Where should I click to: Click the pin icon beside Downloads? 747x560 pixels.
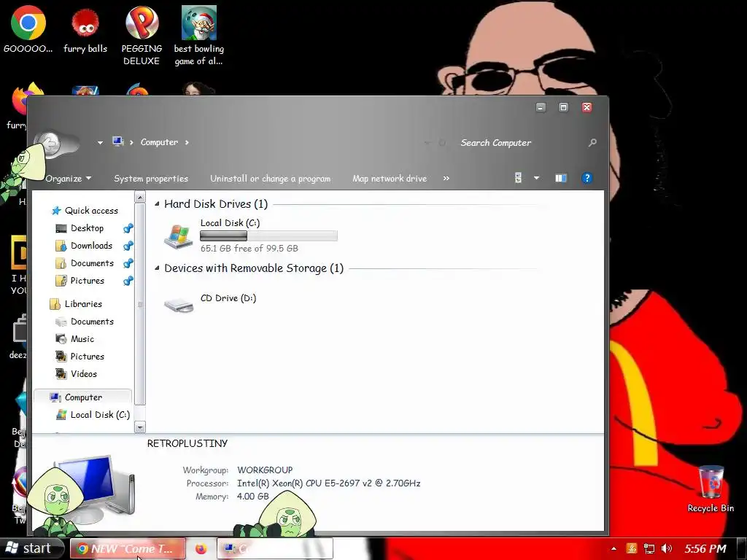pyautogui.click(x=128, y=246)
